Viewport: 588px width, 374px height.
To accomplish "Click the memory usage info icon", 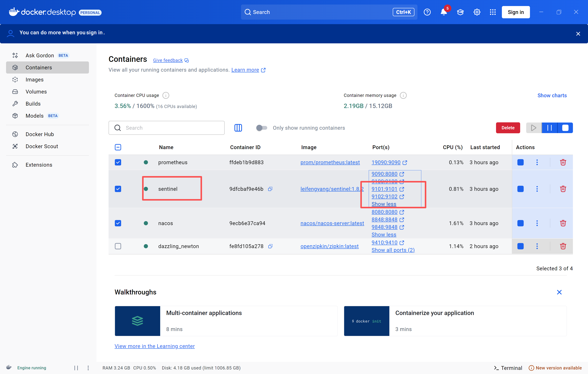I will pyautogui.click(x=403, y=95).
